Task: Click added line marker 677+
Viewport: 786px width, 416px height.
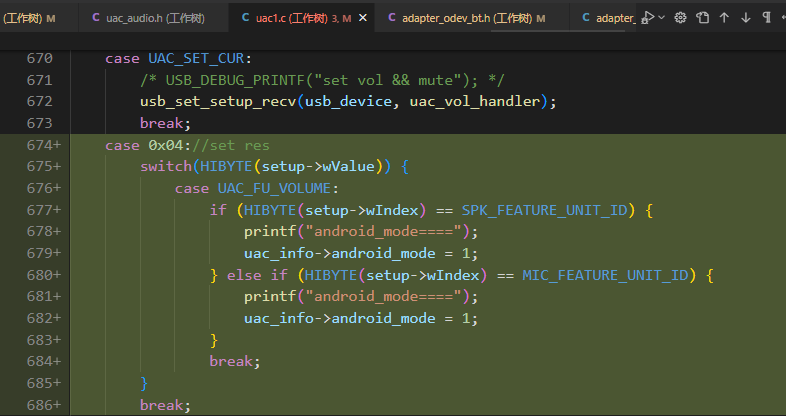Action: point(44,210)
